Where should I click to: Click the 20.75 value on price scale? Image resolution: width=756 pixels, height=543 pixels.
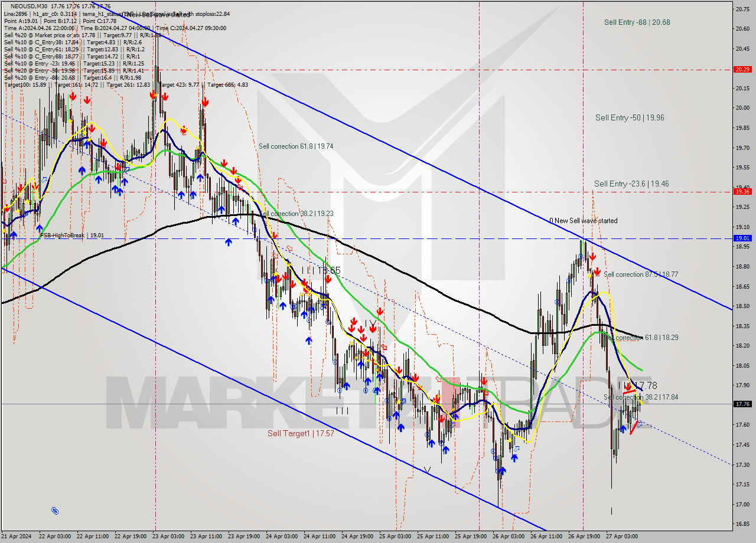742,9
